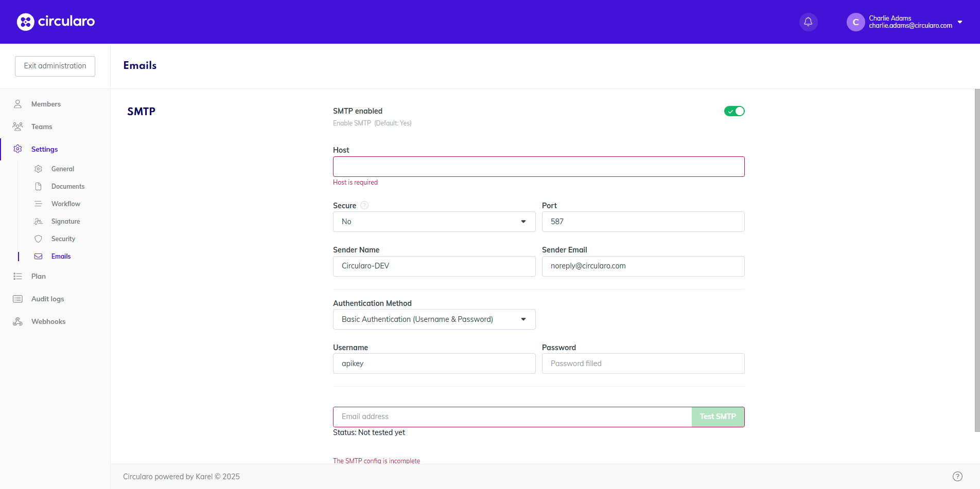Screen dimensions: 980x489
Task: Click the Exit administration button
Action: point(55,66)
